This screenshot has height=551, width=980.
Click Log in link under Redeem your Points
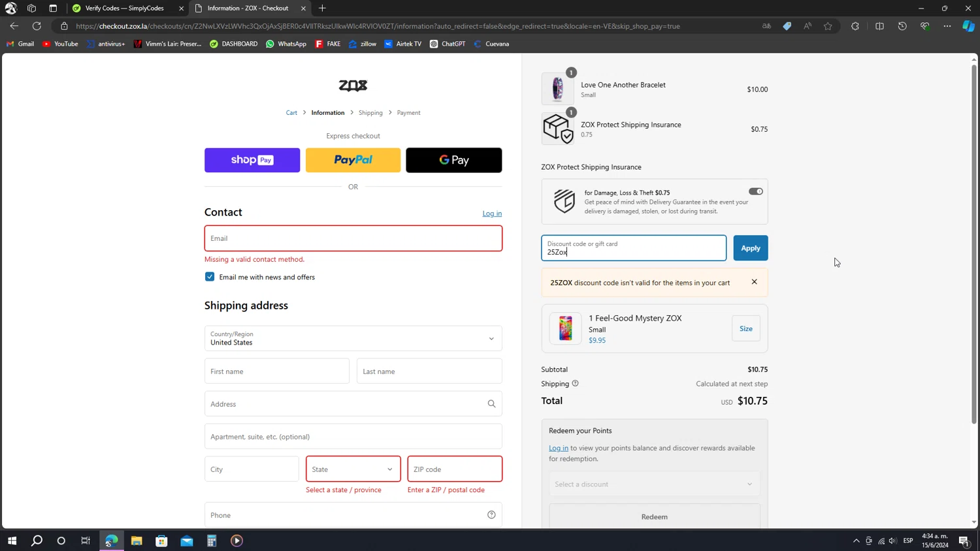[558, 448]
